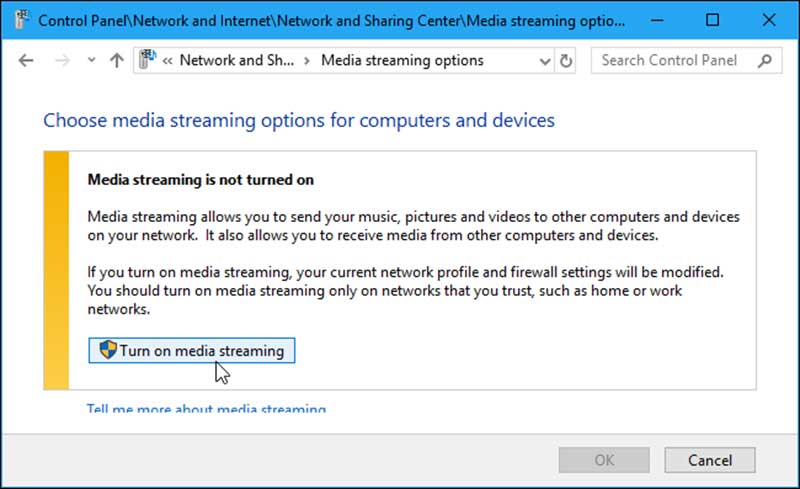Navigate to the Network and Sharing breadcrumb

point(236,61)
